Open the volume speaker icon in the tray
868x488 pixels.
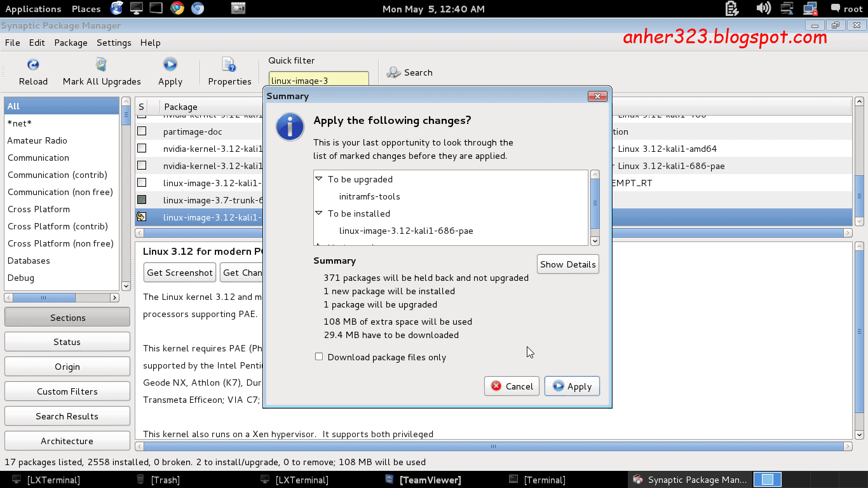tap(763, 8)
